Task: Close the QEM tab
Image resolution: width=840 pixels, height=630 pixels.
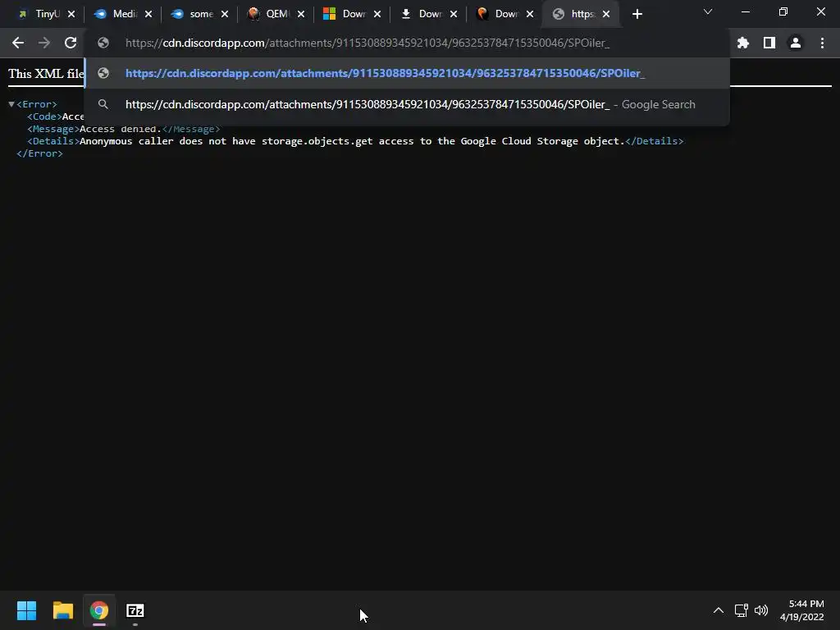Action: pyautogui.click(x=301, y=14)
